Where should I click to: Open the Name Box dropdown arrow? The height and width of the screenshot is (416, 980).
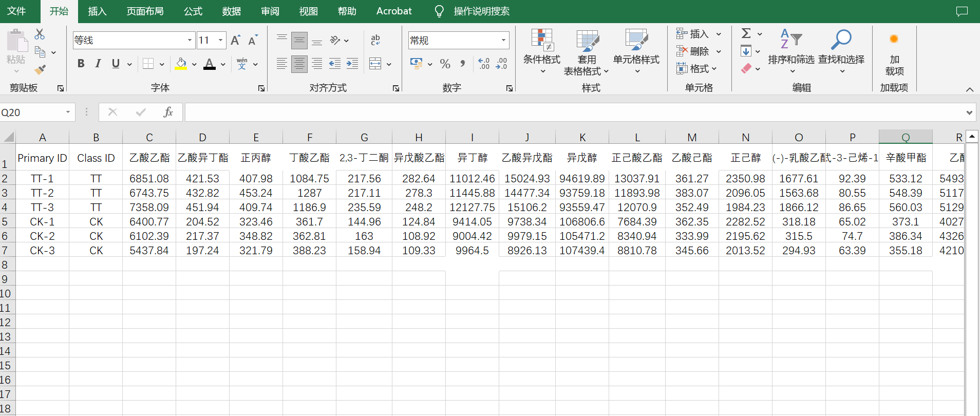(x=68, y=112)
